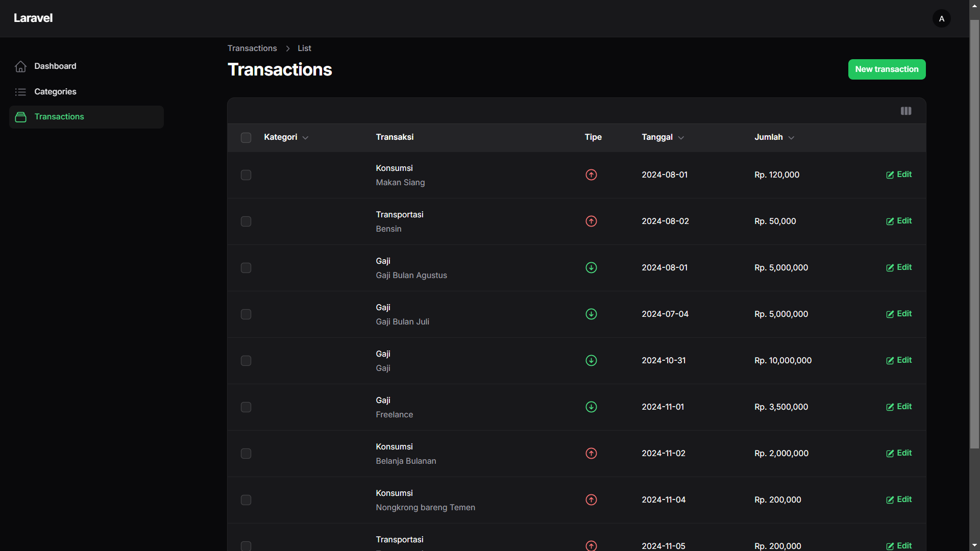Sort by Jumlah column chevron
The image size is (980, 551).
(x=791, y=138)
